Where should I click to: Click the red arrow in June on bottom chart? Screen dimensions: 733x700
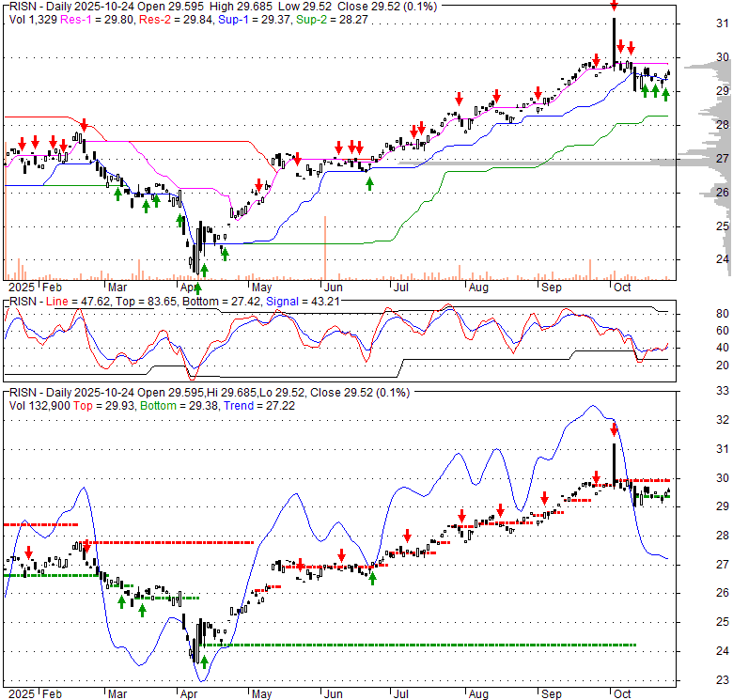[x=341, y=554]
